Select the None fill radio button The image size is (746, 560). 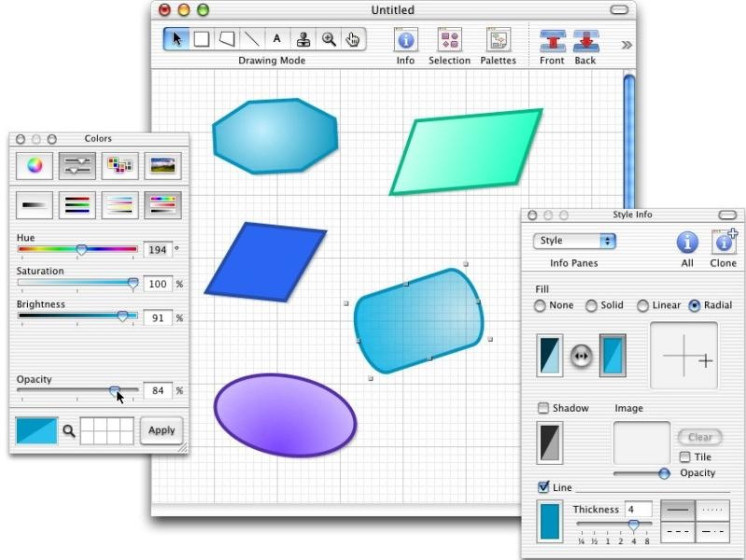[x=540, y=306]
